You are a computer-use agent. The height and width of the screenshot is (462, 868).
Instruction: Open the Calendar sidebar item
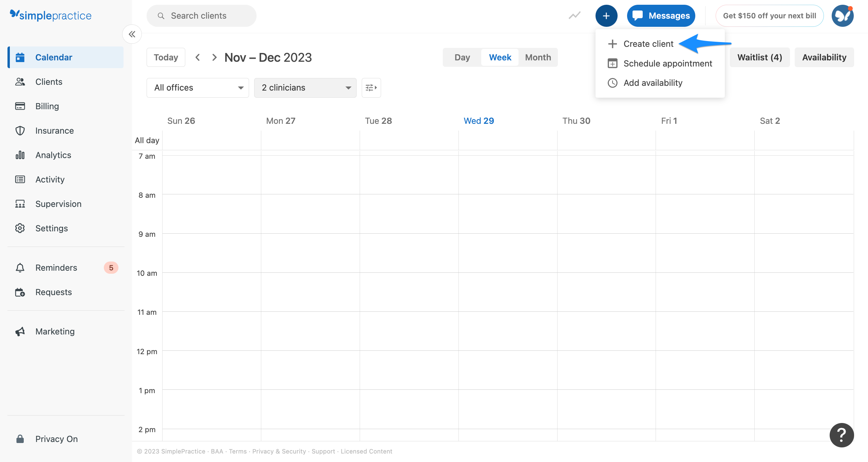click(x=66, y=57)
